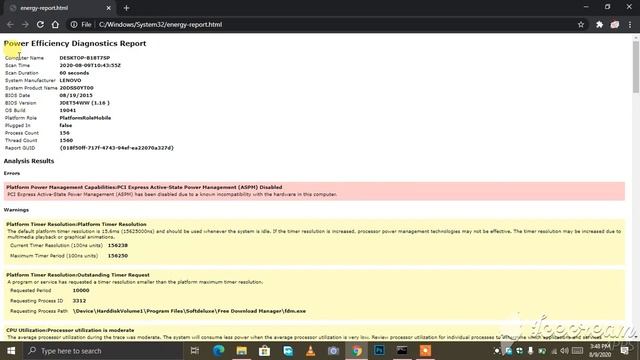This screenshot has height=360, width=640.
Task: Click the microphone tray icon
Action: (x=530, y=351)
